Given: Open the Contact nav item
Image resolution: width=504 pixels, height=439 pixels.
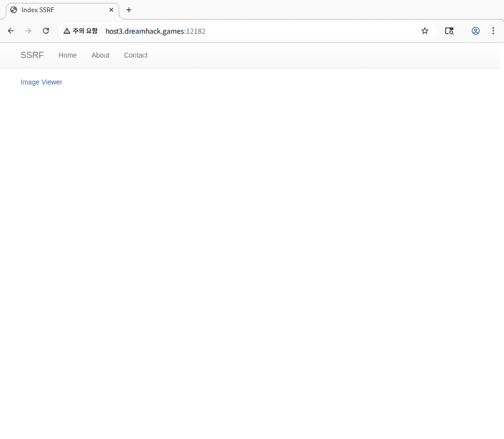Looking at the screenshot, I should (x=136, y=55).
